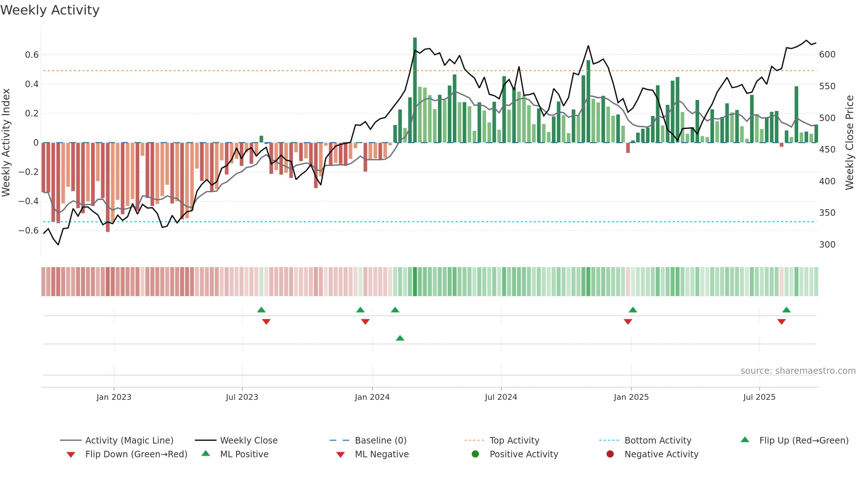Toggle the ML Positive legend entry

(x=235, y=454)
